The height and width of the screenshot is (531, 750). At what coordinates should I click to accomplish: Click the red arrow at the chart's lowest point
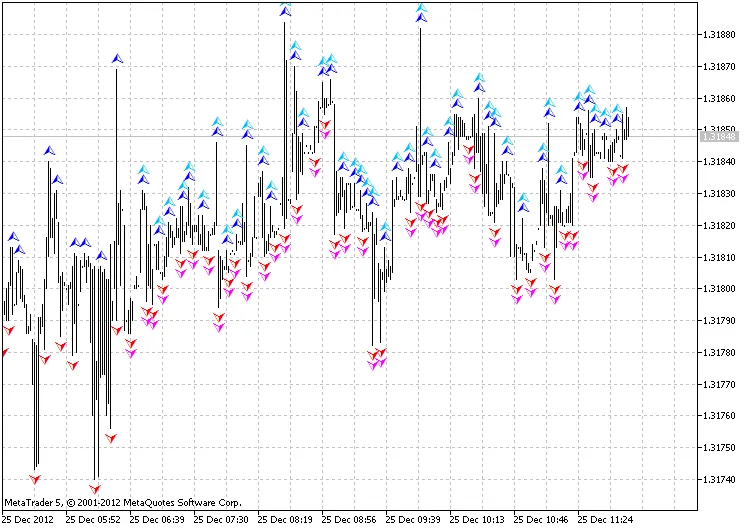tap(96, 489)
